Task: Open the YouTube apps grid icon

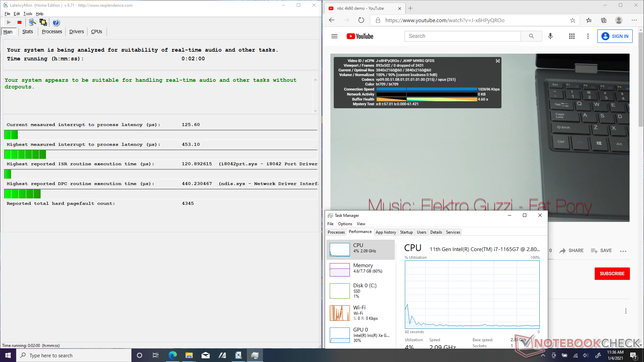Action: (x=572, y=36)
